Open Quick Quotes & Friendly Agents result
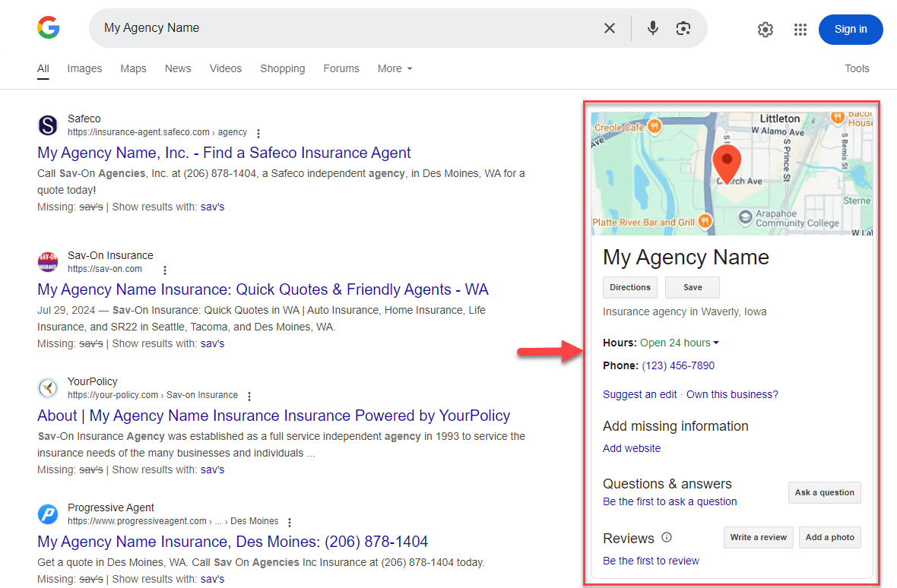 [263, 289]
